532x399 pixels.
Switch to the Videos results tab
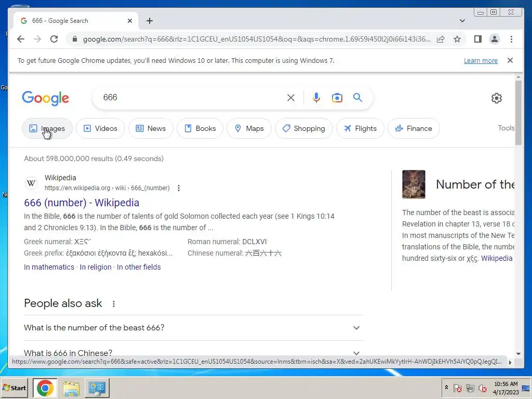[x=100, y=128]
